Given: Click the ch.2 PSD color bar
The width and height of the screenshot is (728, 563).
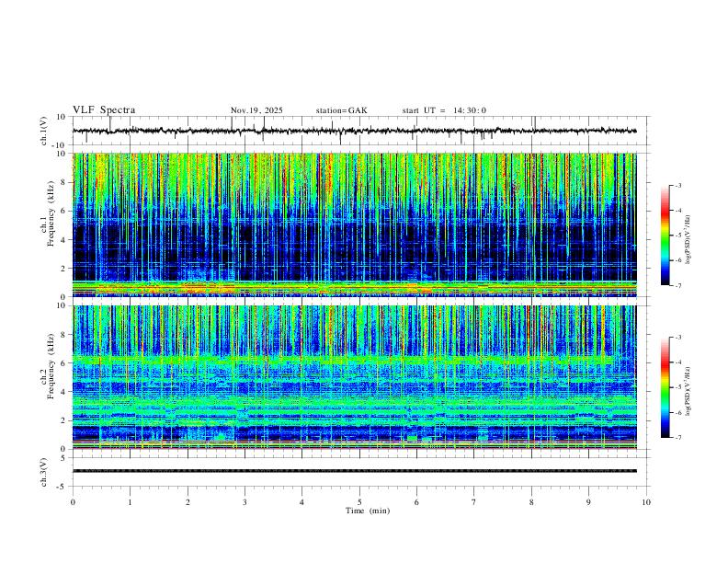Looking at the screenshot, I should point(665,387).
